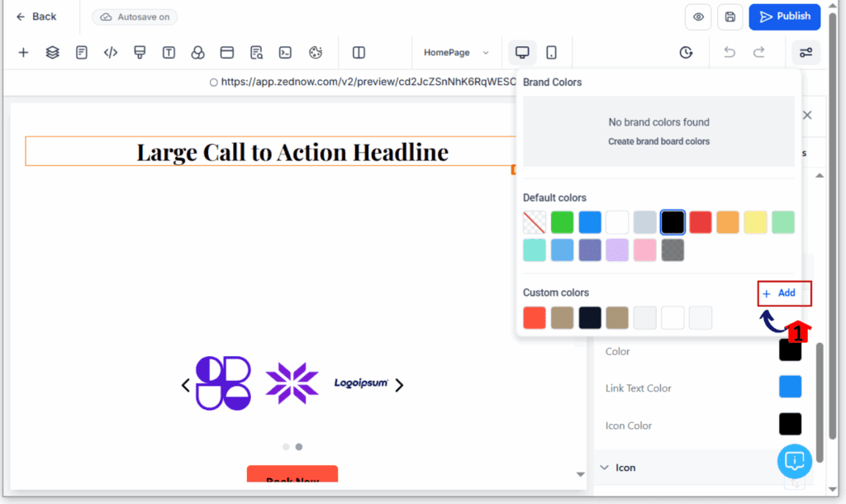Click the preview eye icon
Image resolution: width=846 pixels, height=504 pixels.
tap(698, 17)
